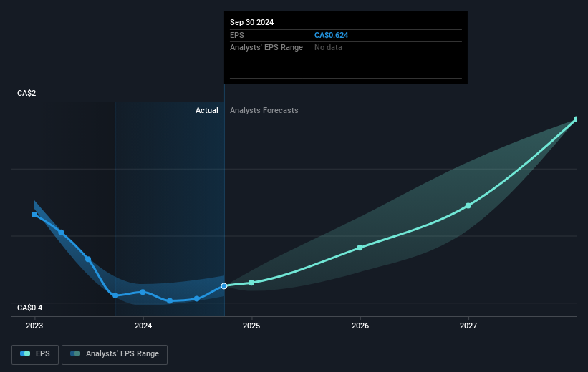The height and width of the screenshot is (372, 588).
Task: Toggle the Analysts' EPS Range legend
Action: tap(115, 354)
